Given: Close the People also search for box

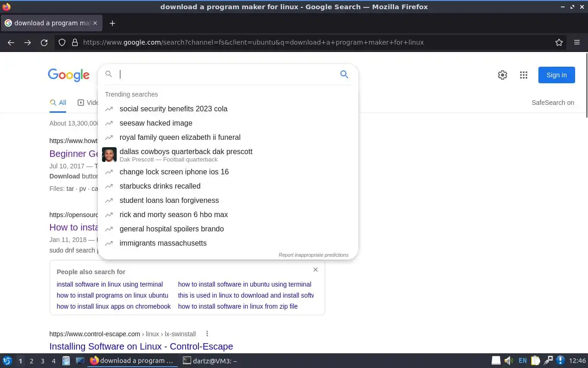Looking at the screenshot, I should click(315, 270).
